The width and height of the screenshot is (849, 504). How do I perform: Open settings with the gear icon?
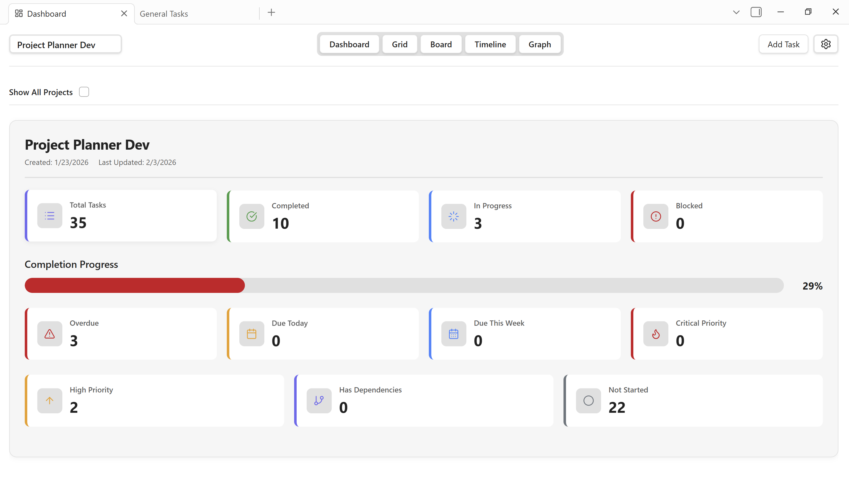(x=826, y=44)
